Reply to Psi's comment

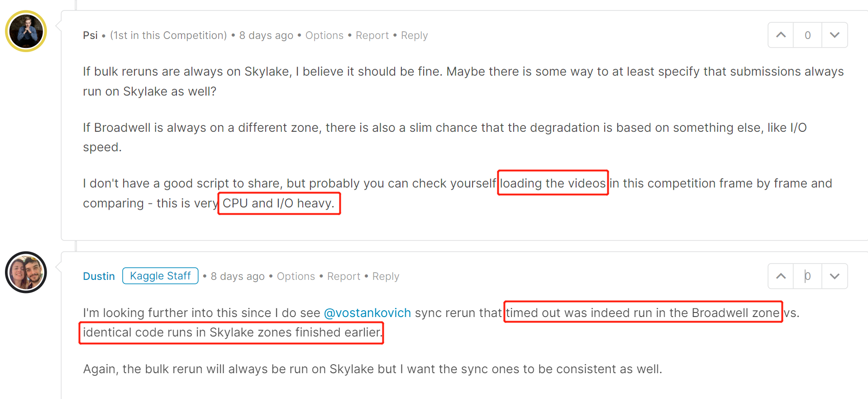[414, 35]
